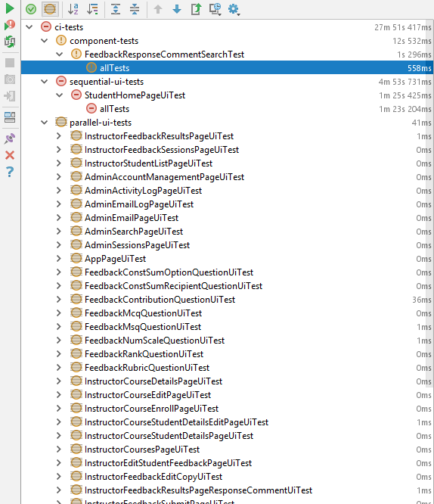Sort tests by duration
The image size is (434, 504).
click(x=92, y=9)
